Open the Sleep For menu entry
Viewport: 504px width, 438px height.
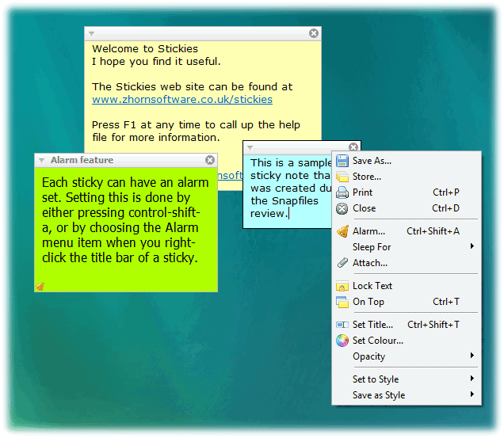click(x=407, y=247)
